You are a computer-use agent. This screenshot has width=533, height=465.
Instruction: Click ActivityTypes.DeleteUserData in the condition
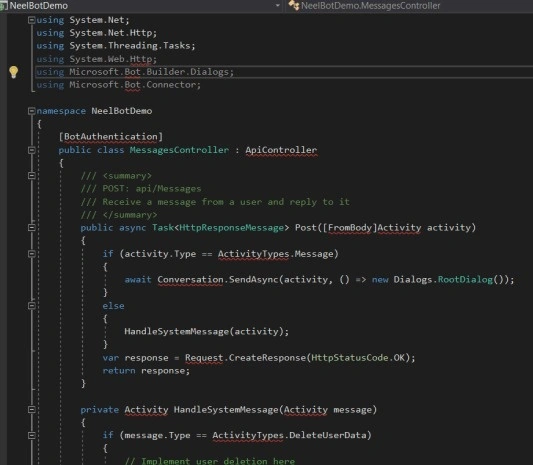coord(289,435)
